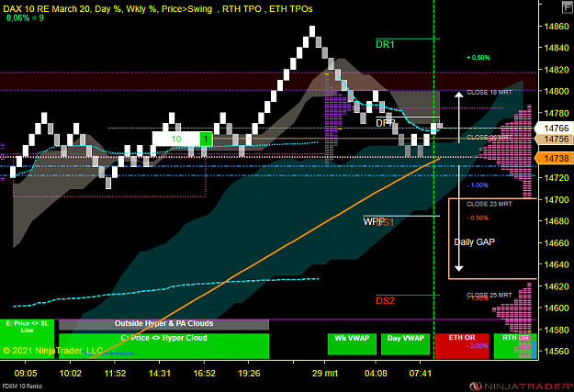574x392 pixels.
Task: Click the 11:52 time axis label
Action: [115, 374]
